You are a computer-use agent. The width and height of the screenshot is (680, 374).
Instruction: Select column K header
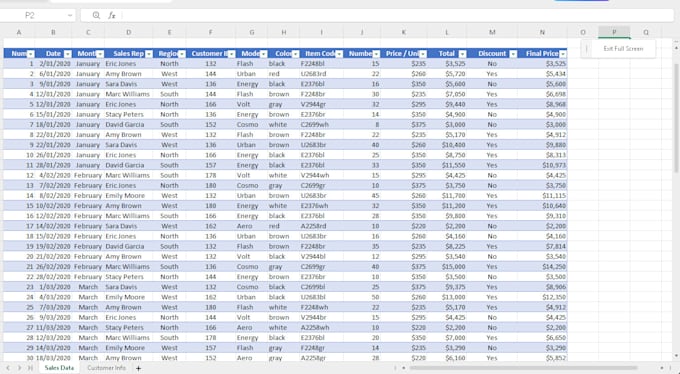coord(404,32)
